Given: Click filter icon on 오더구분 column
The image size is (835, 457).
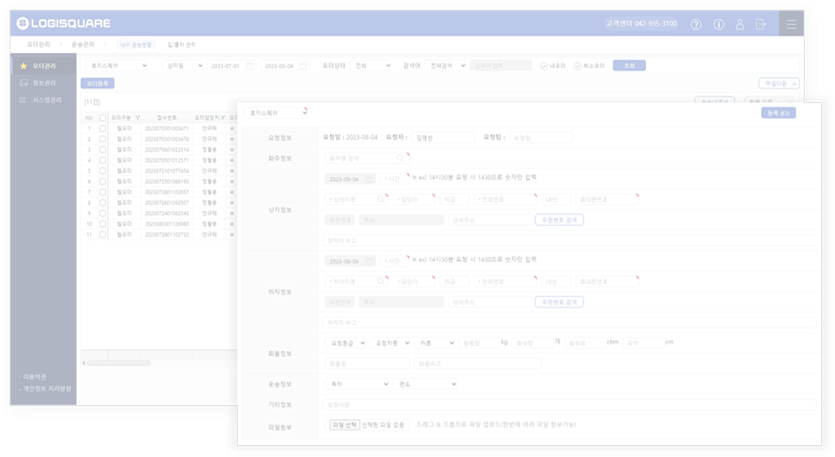Looking at the screenshot, I should coord(137,118).
